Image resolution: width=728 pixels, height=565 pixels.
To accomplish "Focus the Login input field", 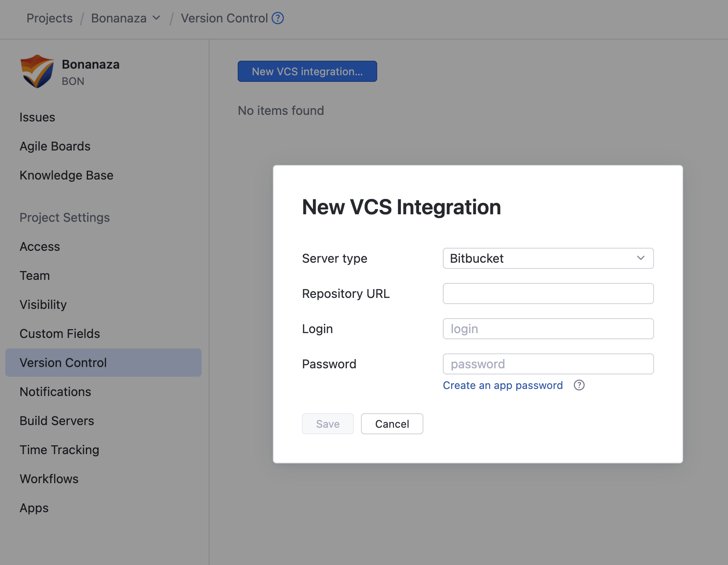I will [548, 329].
